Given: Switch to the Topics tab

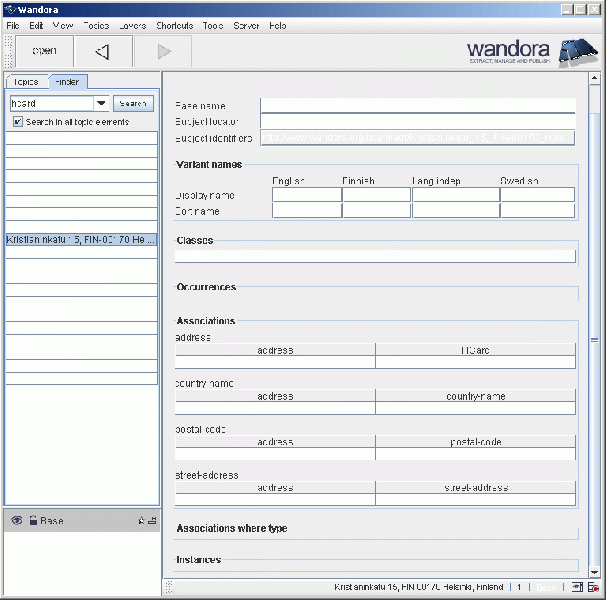Looking at the screenshot, I should pyautogui.click(x=26, y=82).
